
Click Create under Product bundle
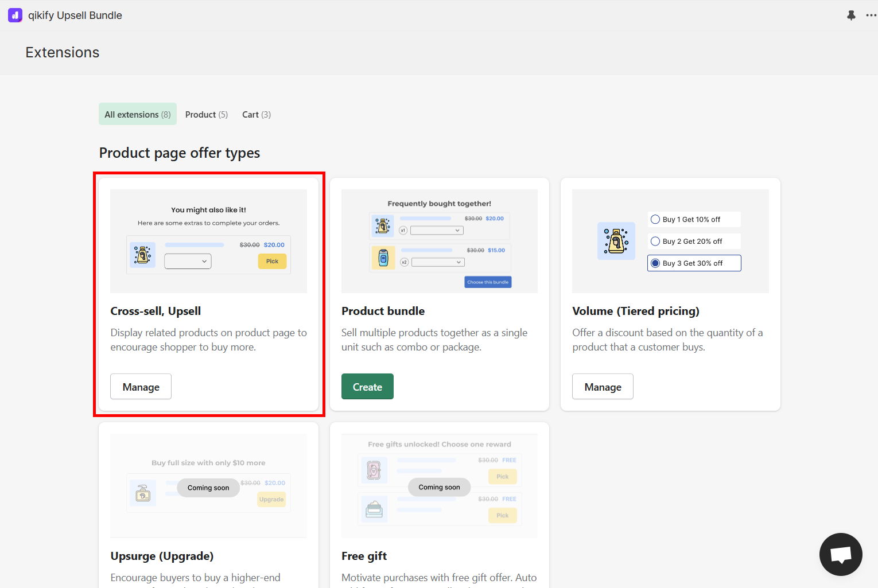tap(367, 387)
